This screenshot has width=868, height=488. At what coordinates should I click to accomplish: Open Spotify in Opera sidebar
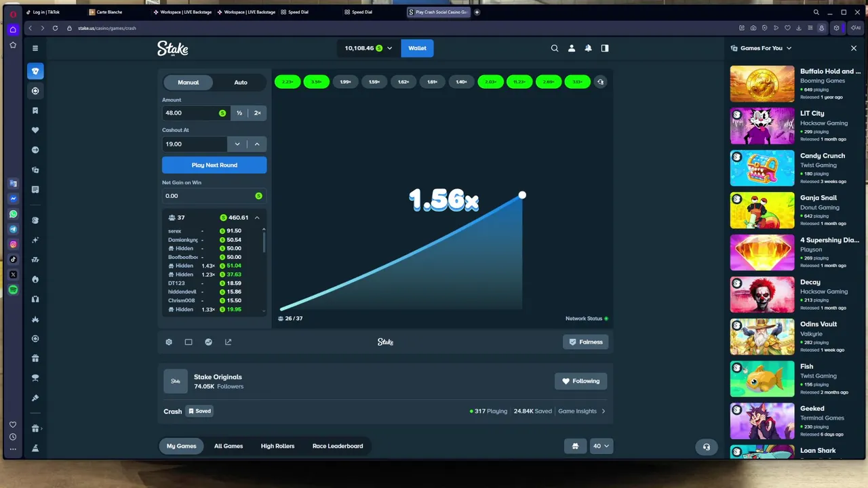click(13, 290)
